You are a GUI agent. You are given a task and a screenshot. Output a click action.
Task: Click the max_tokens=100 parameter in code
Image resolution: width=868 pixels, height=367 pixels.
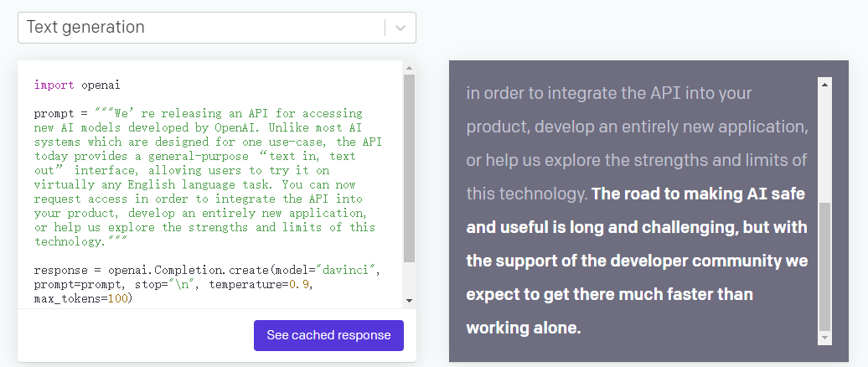(x=83, y=298)
